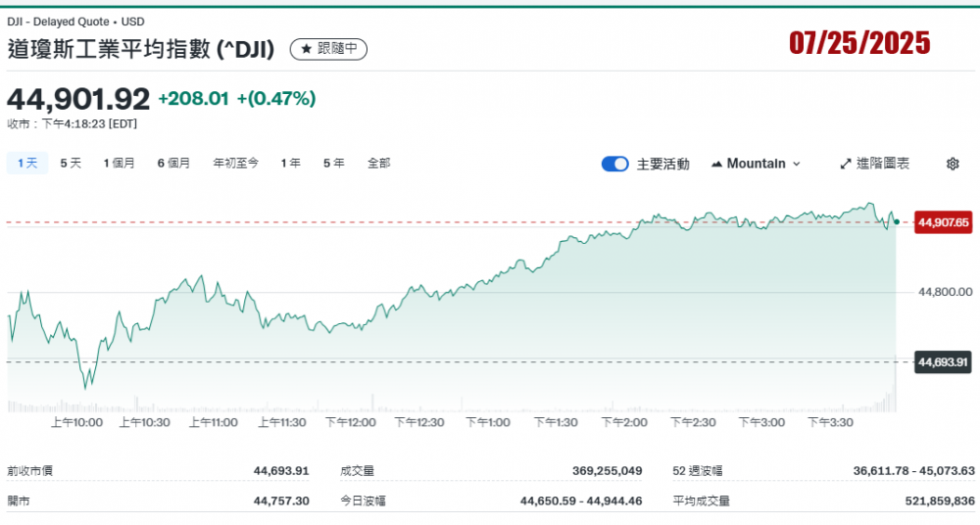
Task: Click the 下午2:00 time axis label
Action: click(x=625, y=422)
